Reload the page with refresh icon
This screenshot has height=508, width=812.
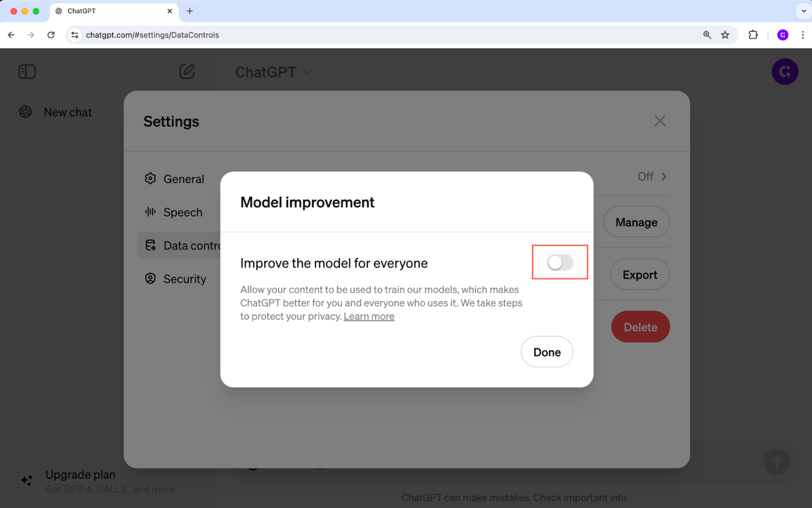point(51,35)
